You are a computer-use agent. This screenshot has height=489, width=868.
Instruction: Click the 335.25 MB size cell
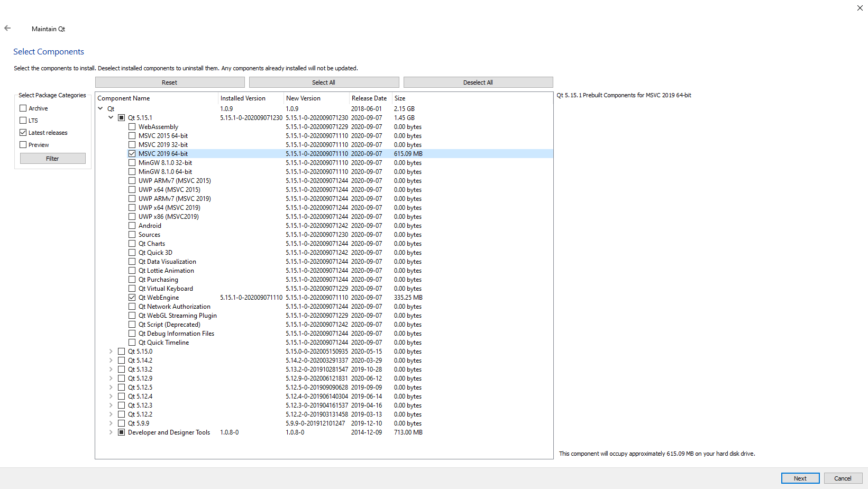tap(408, 297)
